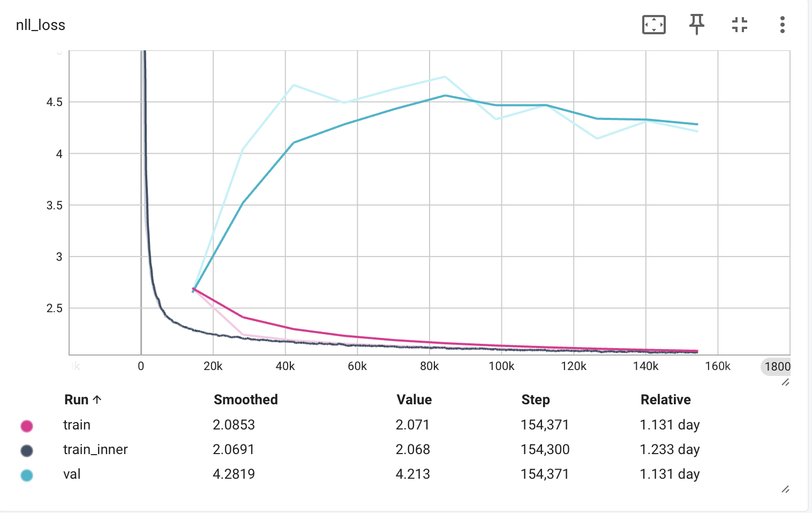Open the three-dot more options menu

click(x=783, y=25)
